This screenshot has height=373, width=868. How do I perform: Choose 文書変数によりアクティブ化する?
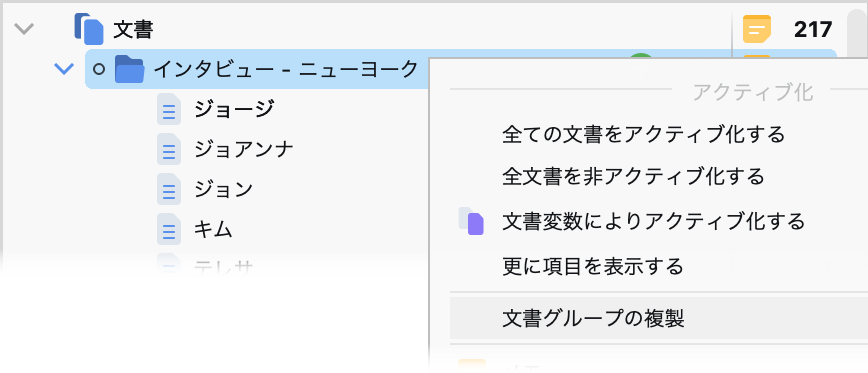[x=653, y=221]
